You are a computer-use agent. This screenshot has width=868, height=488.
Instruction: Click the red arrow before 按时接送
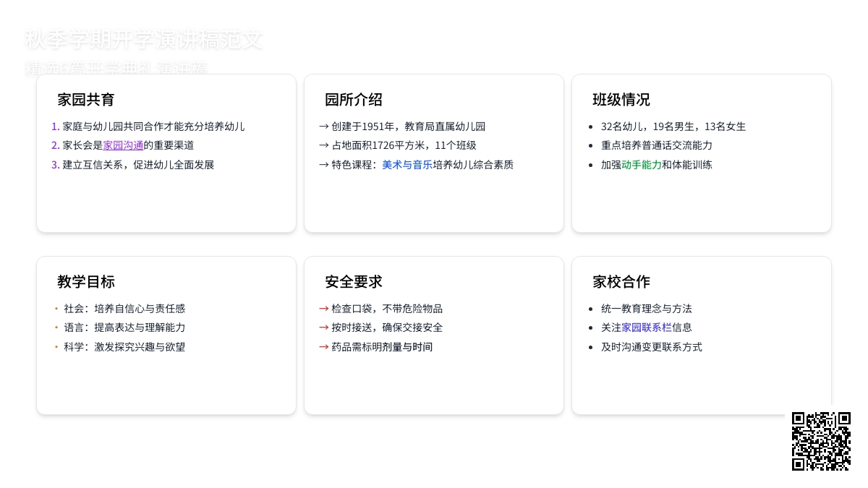(323, 328)
